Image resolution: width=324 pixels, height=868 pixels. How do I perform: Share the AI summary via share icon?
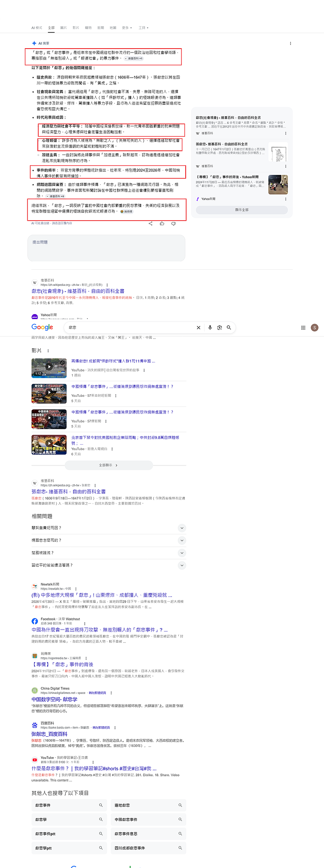(x=150, y=224)
